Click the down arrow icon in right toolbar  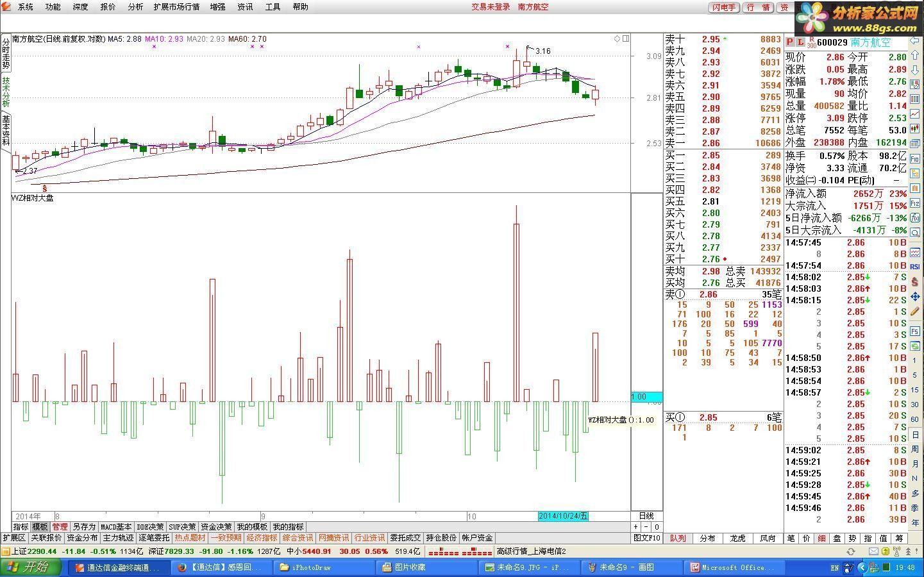(x=915, y=71)
